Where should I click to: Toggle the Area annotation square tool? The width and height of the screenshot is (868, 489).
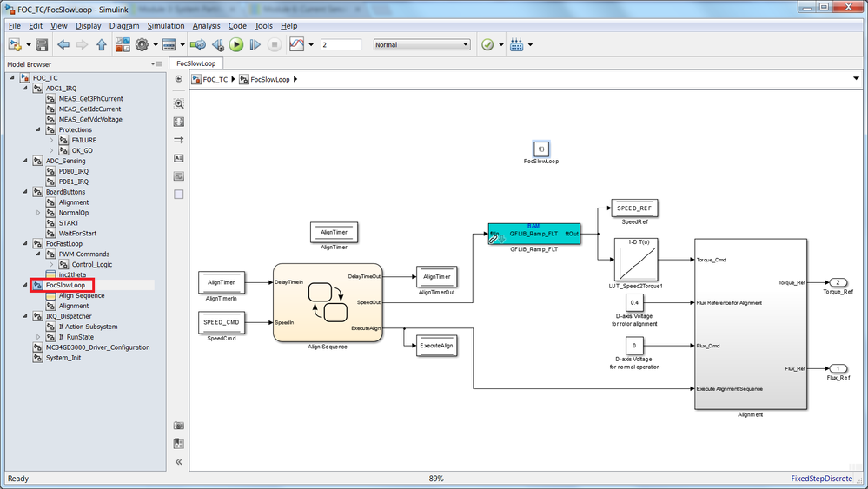[x=179, y=195]
